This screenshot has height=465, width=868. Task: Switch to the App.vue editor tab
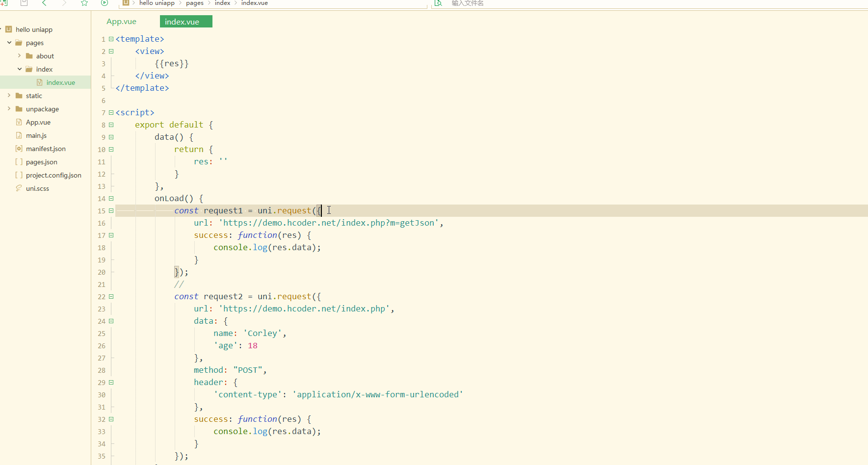(122, 22)
